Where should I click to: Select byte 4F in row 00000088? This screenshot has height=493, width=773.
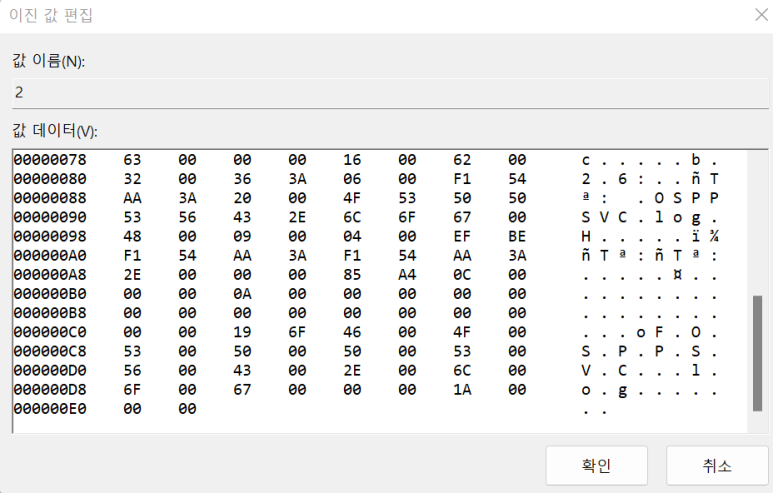352,198
